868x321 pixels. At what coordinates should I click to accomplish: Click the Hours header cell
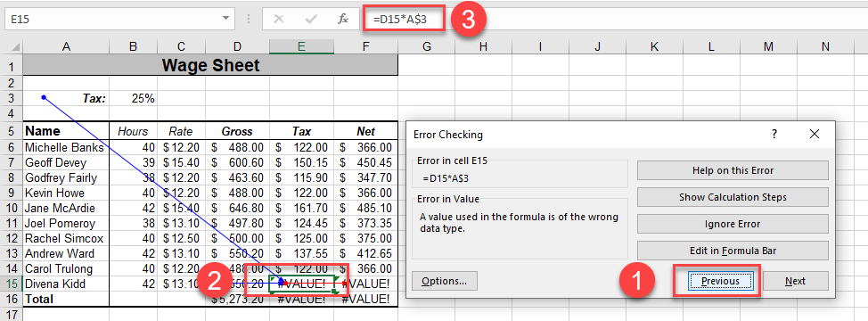[x=133, y=131]
